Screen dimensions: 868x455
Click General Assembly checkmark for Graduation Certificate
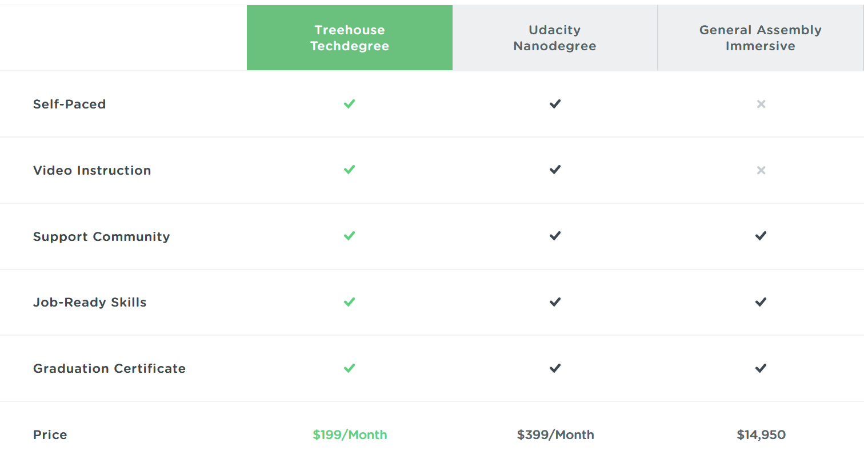(761, 368)
